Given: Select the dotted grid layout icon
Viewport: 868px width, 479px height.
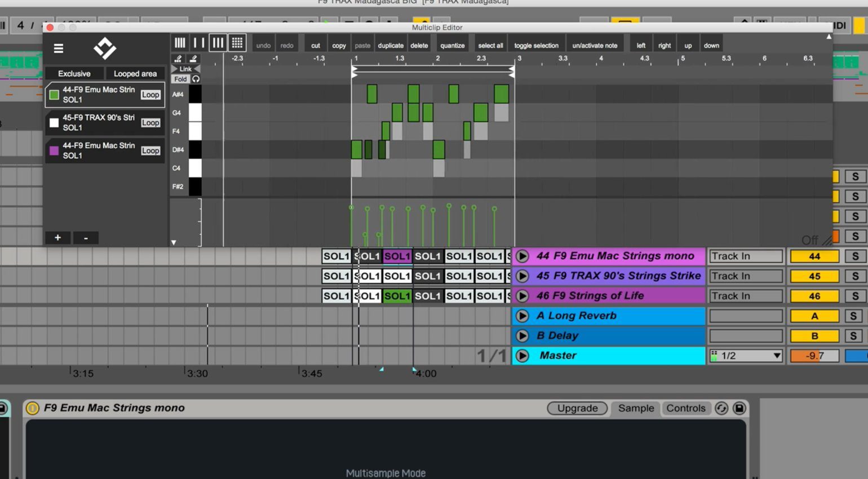Looking at the screenshot, I should pos(237,43).
